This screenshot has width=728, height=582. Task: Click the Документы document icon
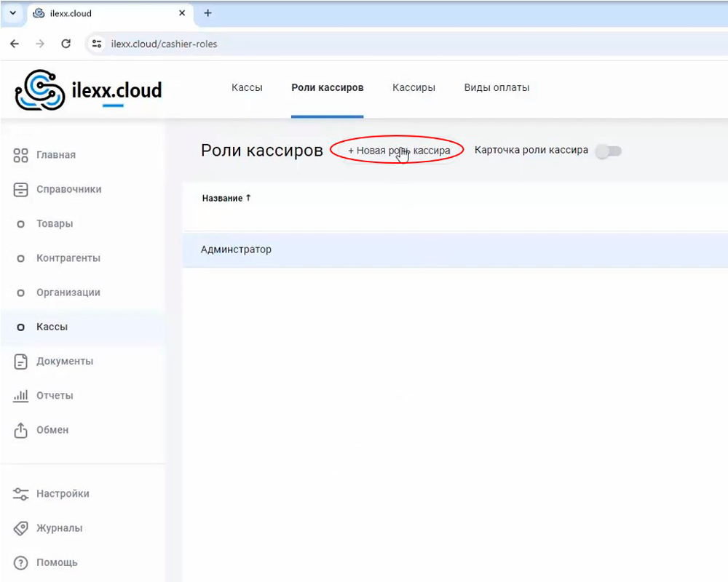pyautogui.click(x=21, y=362)
